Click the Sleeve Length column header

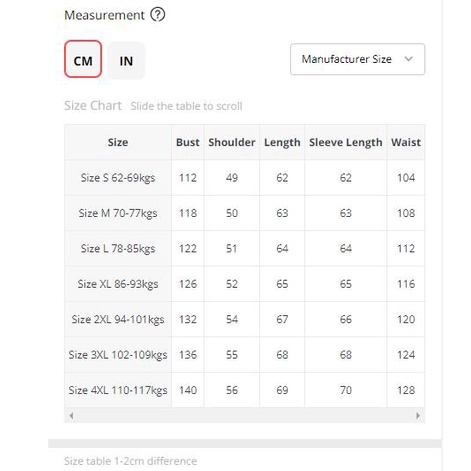click(346, 142)
